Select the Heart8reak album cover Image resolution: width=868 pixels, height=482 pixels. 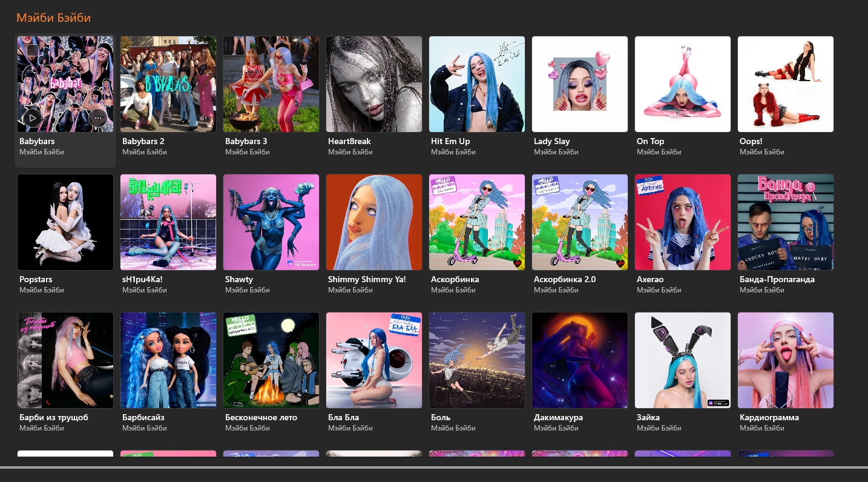click(374, 84)
